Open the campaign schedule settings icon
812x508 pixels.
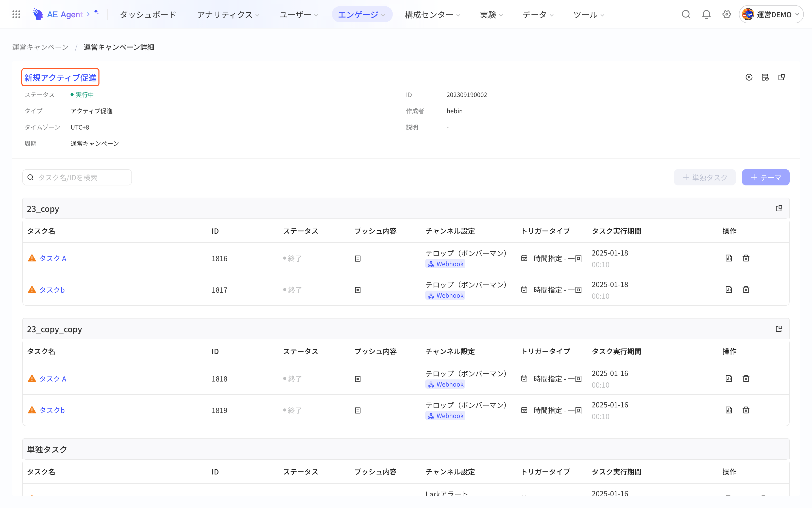coord(765,77)
